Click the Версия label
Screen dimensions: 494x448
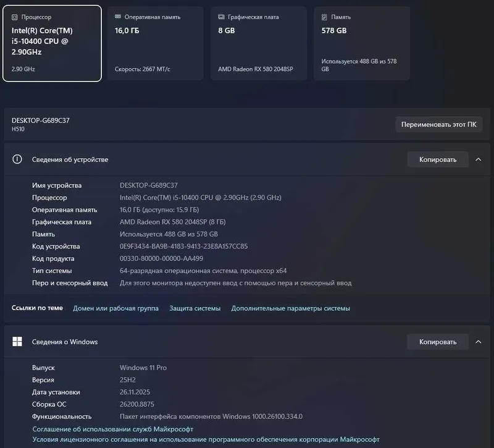click(43, 380)
